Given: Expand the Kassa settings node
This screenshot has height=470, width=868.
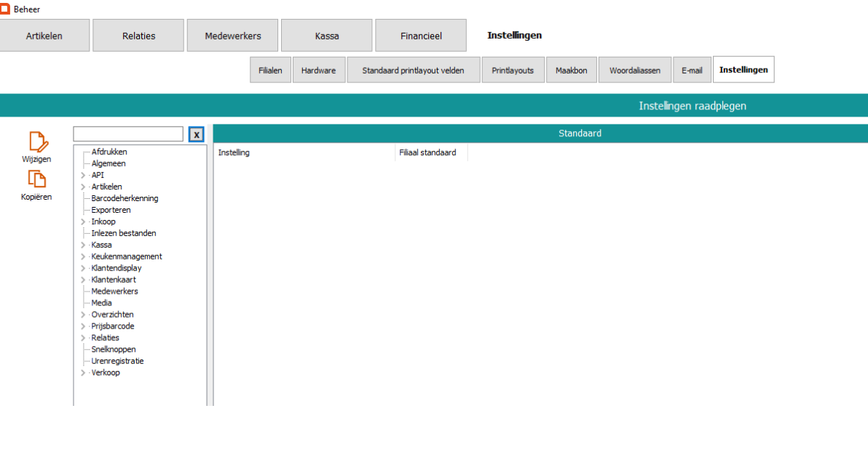Looking at the screenshot, I should pyautogui.click(x=83, y=246).
